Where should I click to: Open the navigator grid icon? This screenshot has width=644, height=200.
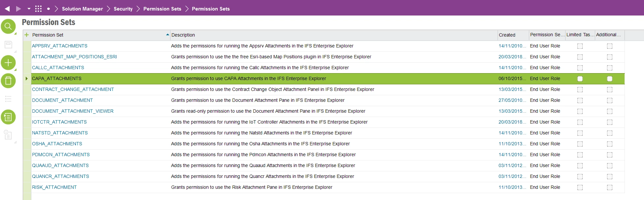tap(39, 9)
